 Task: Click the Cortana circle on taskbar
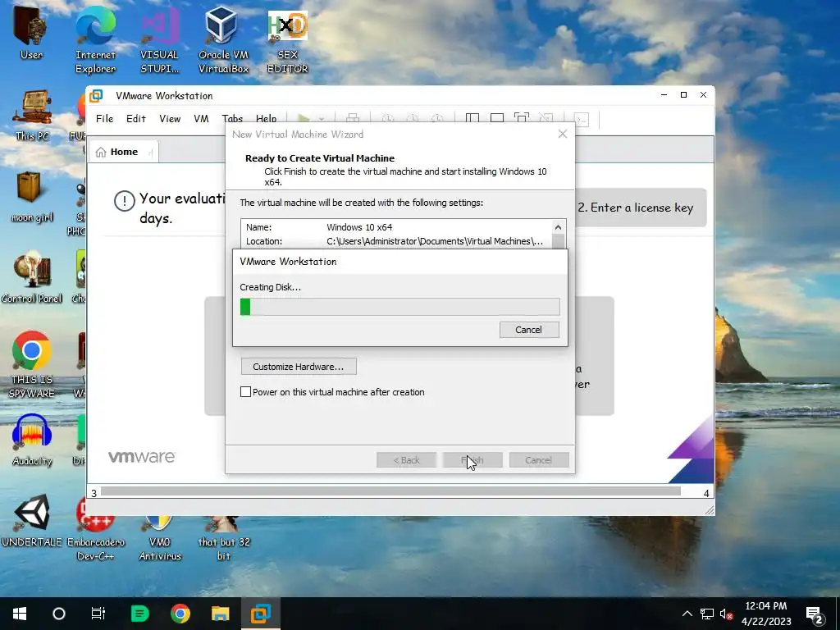tap(59, 614)
